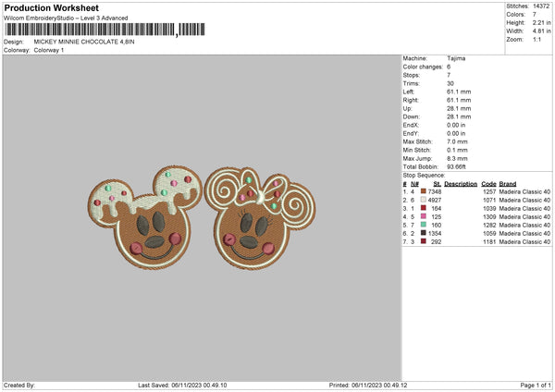Click the Stitches value 14372

click(541, 6)
